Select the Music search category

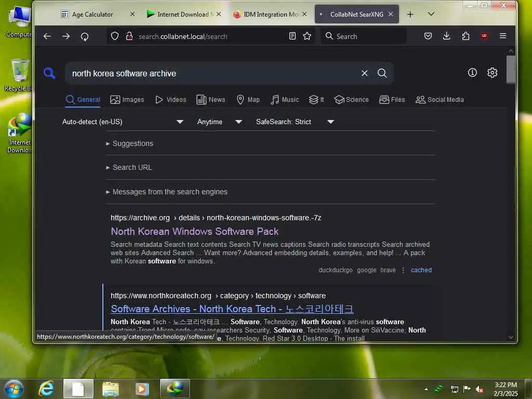[285, 100]
